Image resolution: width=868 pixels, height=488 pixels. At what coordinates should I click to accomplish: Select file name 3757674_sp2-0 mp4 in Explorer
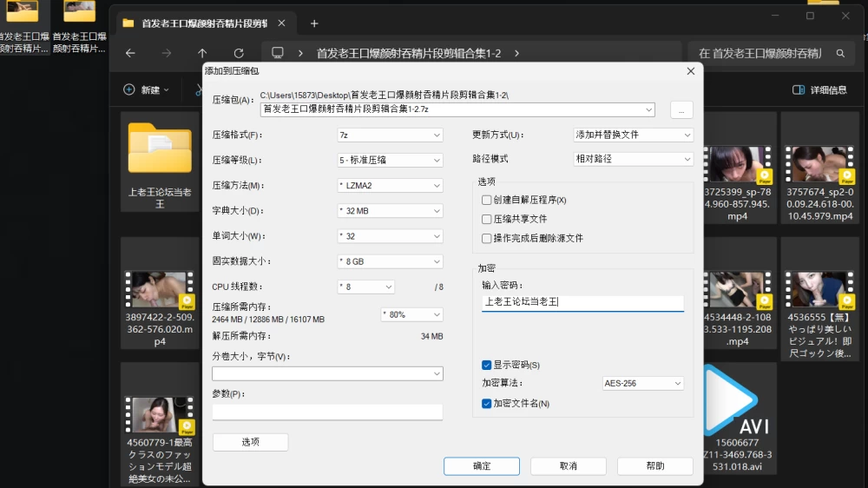coord(820,204)
